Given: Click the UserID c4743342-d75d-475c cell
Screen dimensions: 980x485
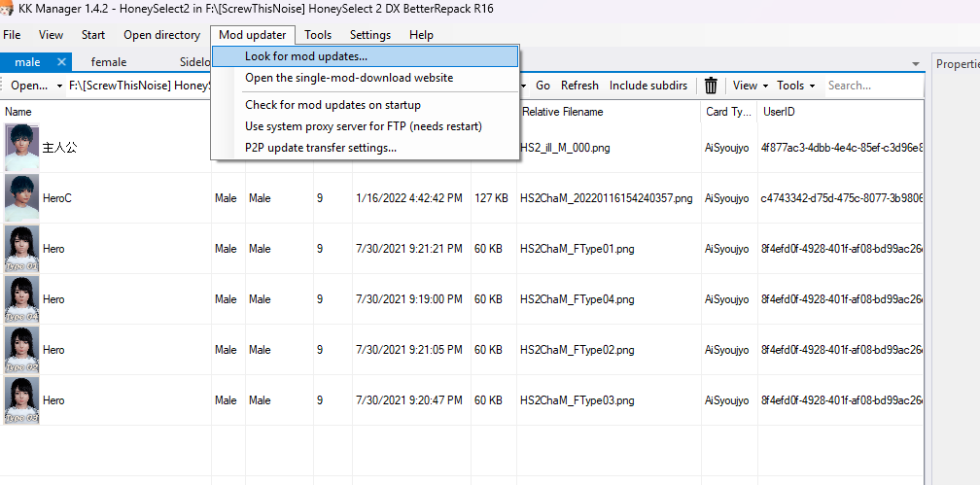Looking at the screenshot, I should [x=842, y=198].
